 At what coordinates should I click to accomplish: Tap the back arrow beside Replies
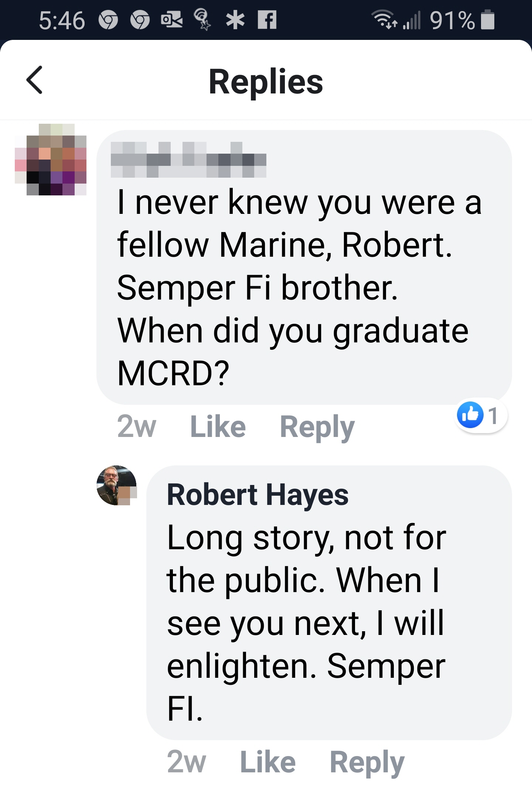[34, 80]
